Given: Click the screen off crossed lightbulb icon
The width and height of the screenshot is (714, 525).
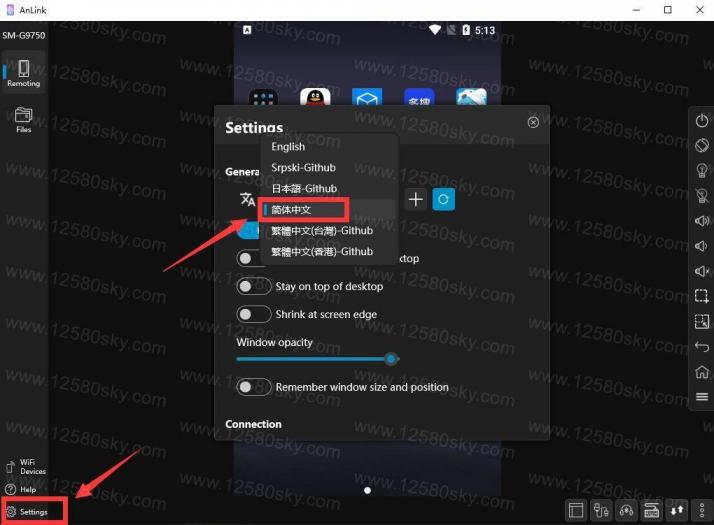Looking at the screenshot, I should [702, 196].
